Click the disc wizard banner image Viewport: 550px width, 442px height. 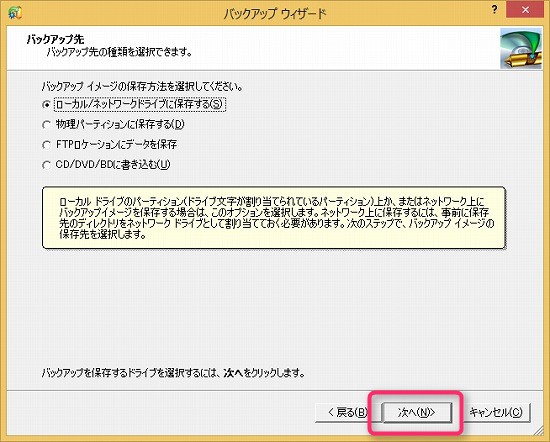[521, 48]
